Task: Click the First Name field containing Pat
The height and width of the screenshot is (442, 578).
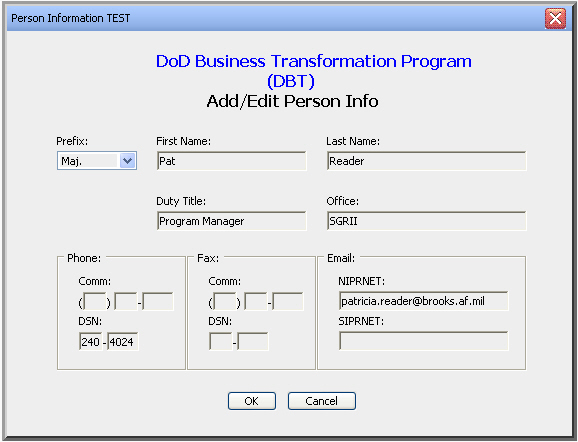Action: [231, 161]
